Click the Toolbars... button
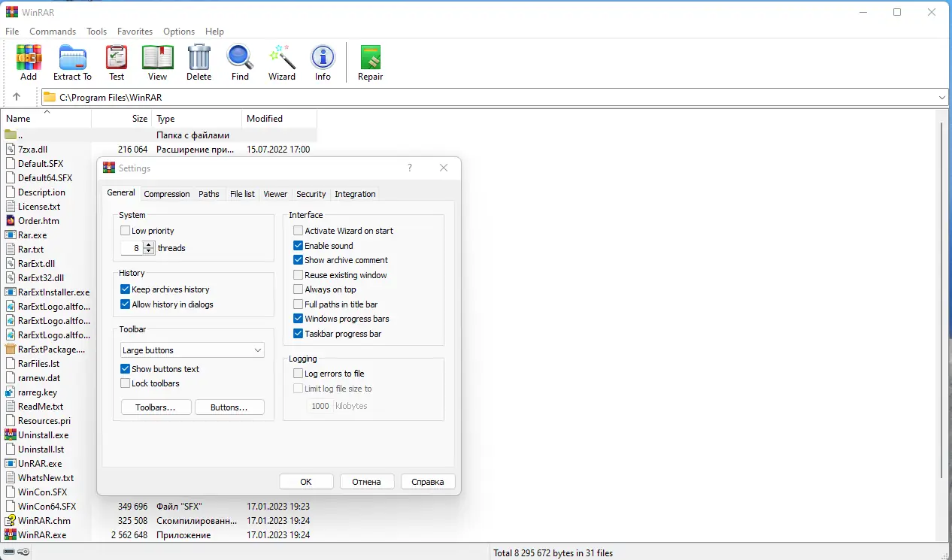The height and width of the screenshot is (560, 952). (x=156, y=407)
